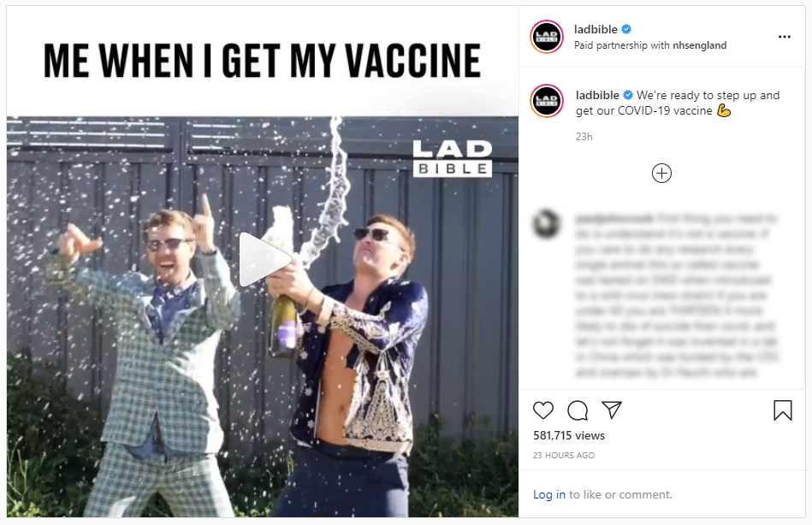This screenshot has height=525, width=812.
Task: Open the nhsengland partner profile link
Action: [x=699, y=45]
